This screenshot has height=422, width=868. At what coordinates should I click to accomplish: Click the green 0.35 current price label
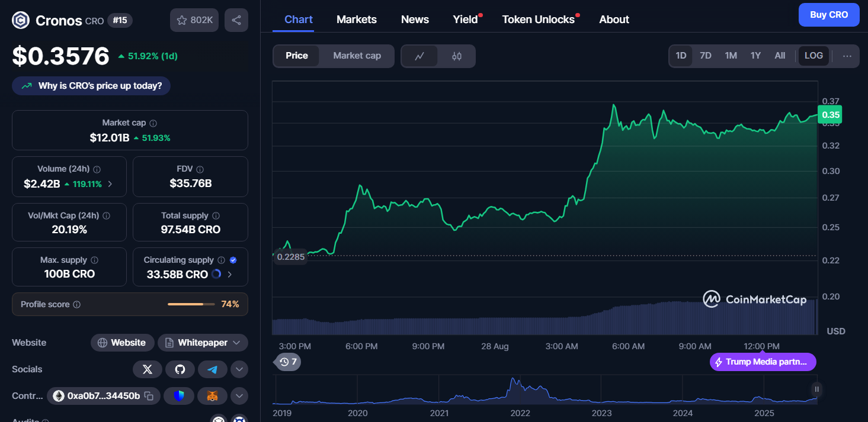[830, 115]
